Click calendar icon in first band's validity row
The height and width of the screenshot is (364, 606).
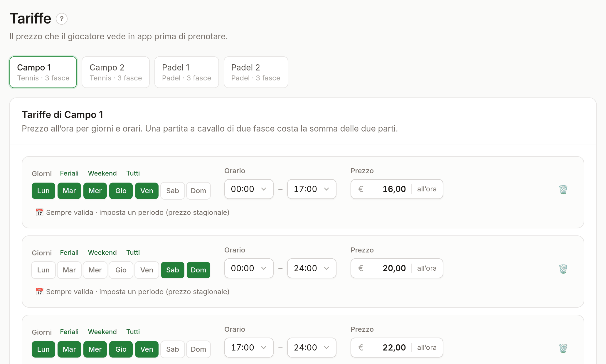tap(40, 212)
